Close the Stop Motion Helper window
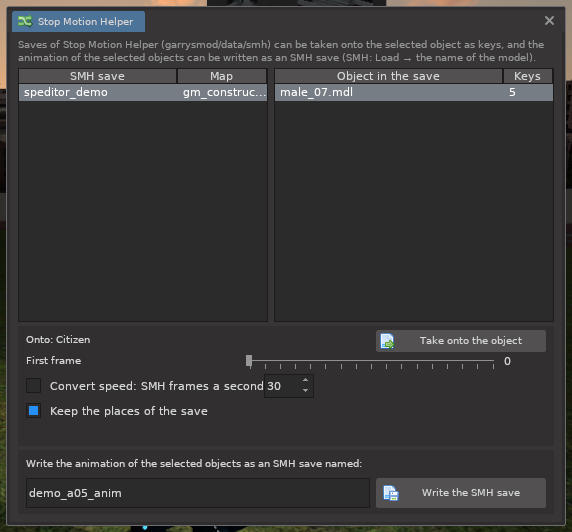Image resolution: width=572 pixels, height=532 pixels. (549, 20)
